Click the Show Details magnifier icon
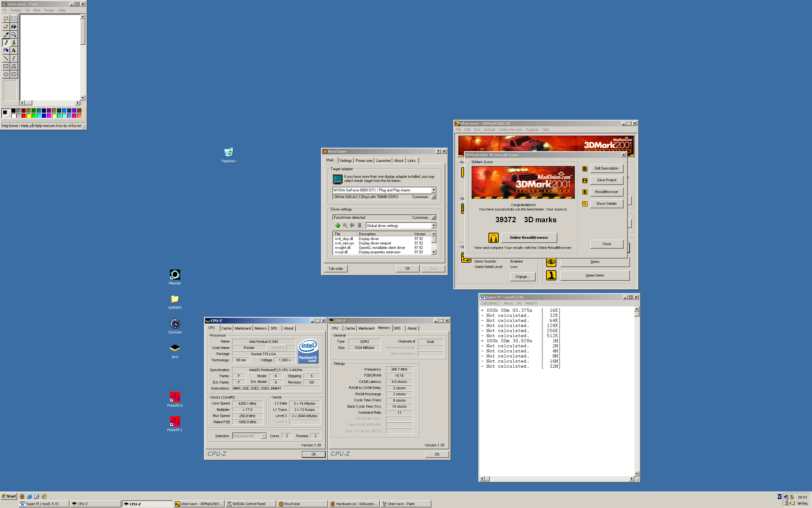This screenshot has width=812, height=508. coord(585,204)
